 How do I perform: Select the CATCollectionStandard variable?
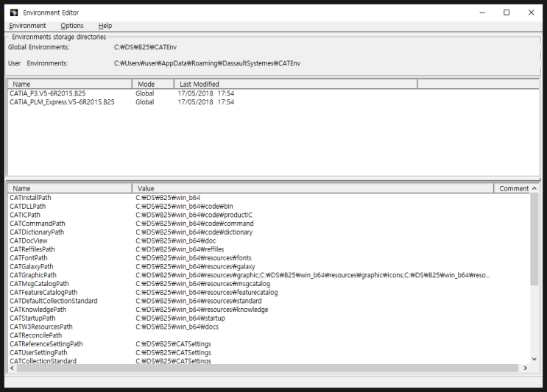coord(43,360)
